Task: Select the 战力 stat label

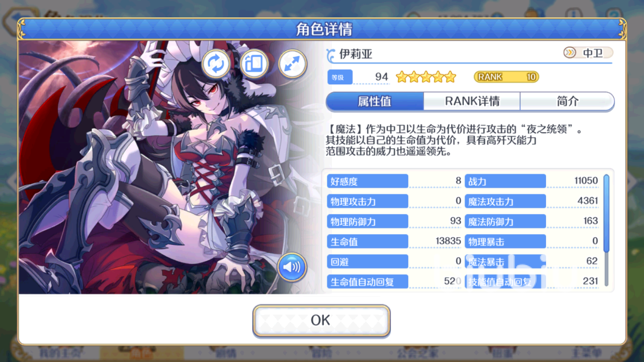Action: coord(505,181)
